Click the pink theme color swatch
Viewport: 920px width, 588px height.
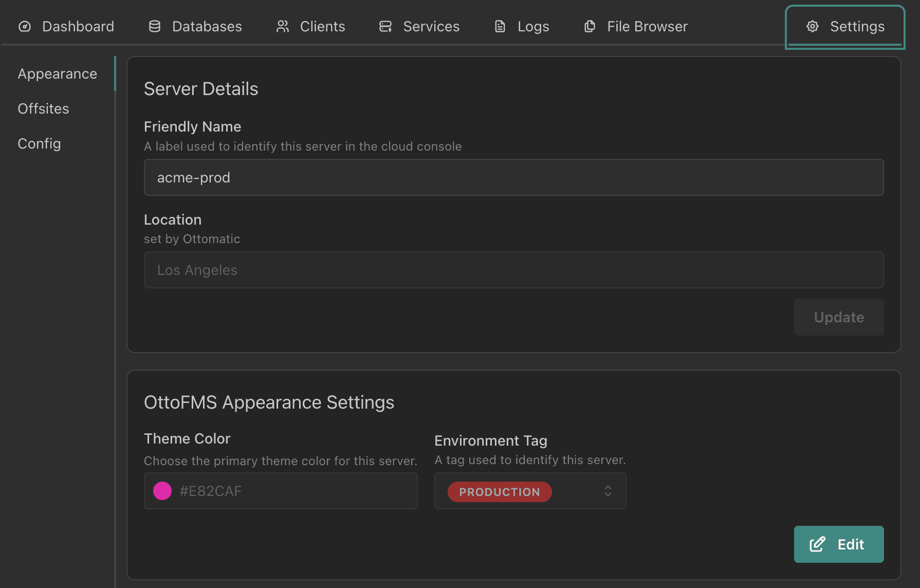[162, 491]
